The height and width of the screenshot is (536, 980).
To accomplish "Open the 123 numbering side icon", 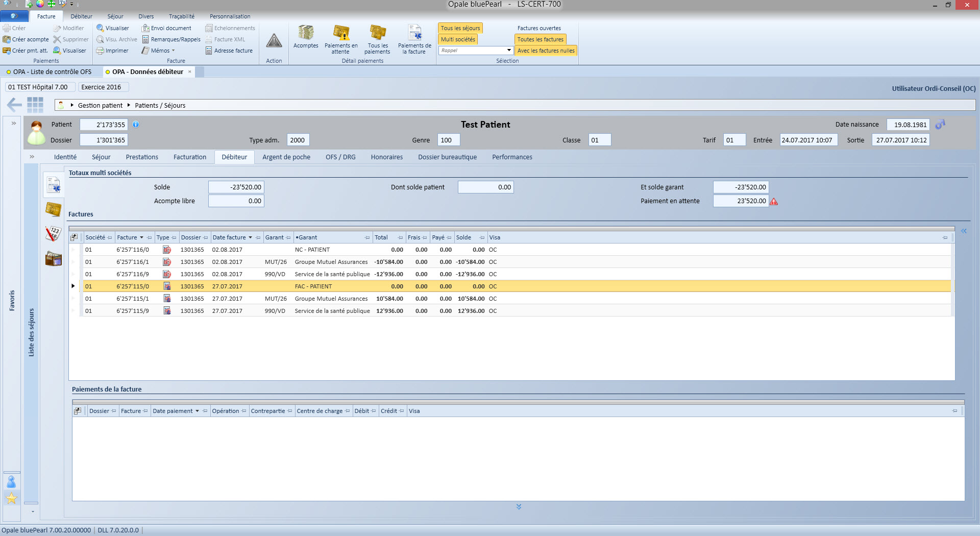I will tap(53, 233).
